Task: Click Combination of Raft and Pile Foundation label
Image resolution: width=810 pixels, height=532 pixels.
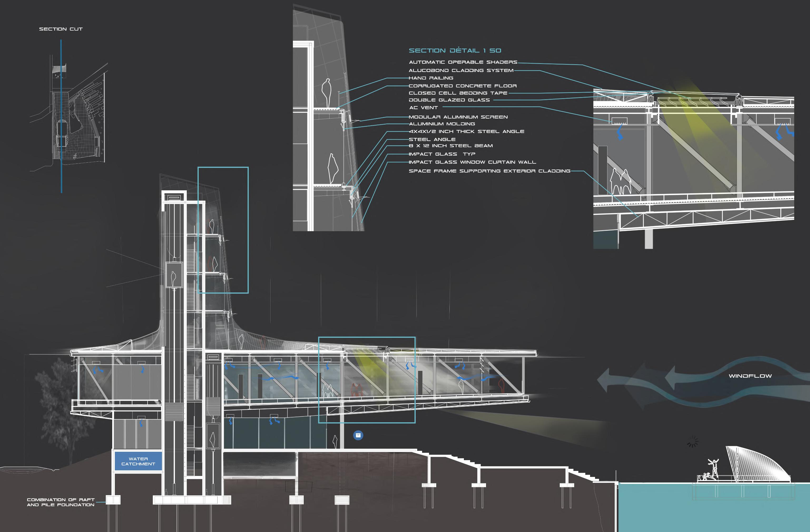Action: [x=61, y=502]
